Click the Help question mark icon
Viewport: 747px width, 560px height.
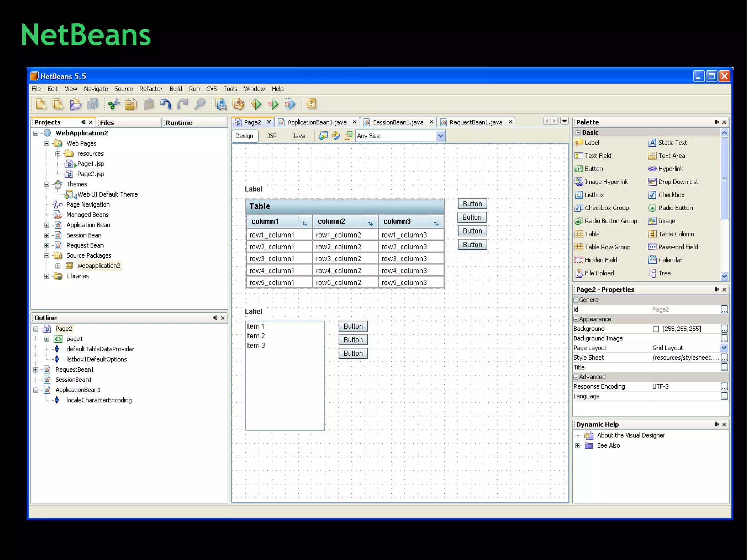point(311,104)
